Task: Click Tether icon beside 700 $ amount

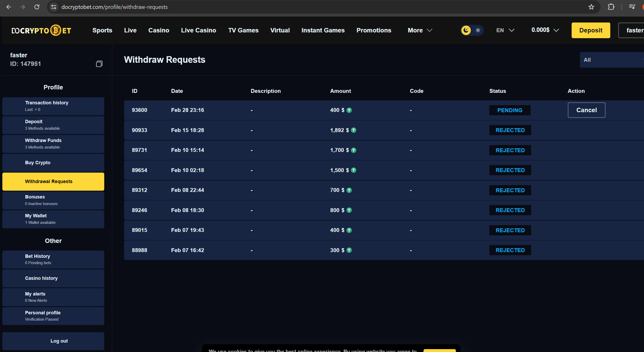Action: [x=349, y=190]
